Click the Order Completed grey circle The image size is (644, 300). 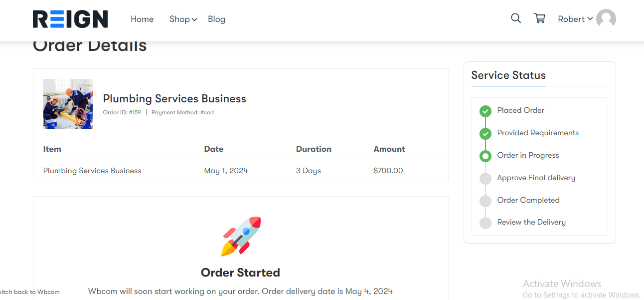(x=485, y=201)
